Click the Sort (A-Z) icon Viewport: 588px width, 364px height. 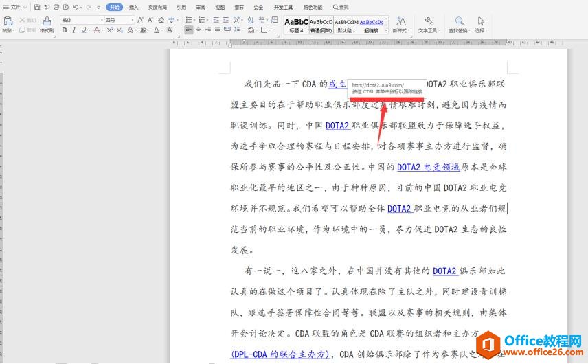[x=251, y=20]
